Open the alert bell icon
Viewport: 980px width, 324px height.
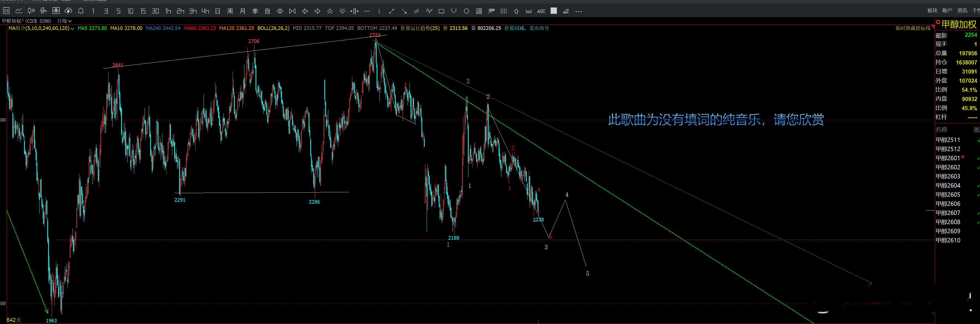(x=81, y=11)
